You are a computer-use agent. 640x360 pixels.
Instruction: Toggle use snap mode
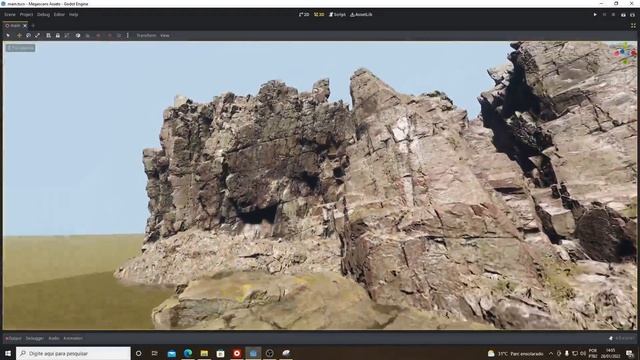[87, 36]
